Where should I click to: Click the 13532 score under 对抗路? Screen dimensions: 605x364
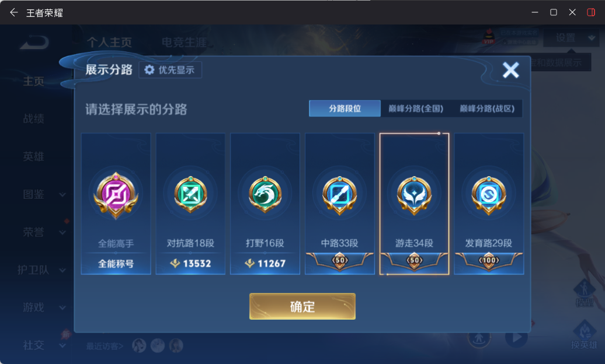(x=190, y=264)
